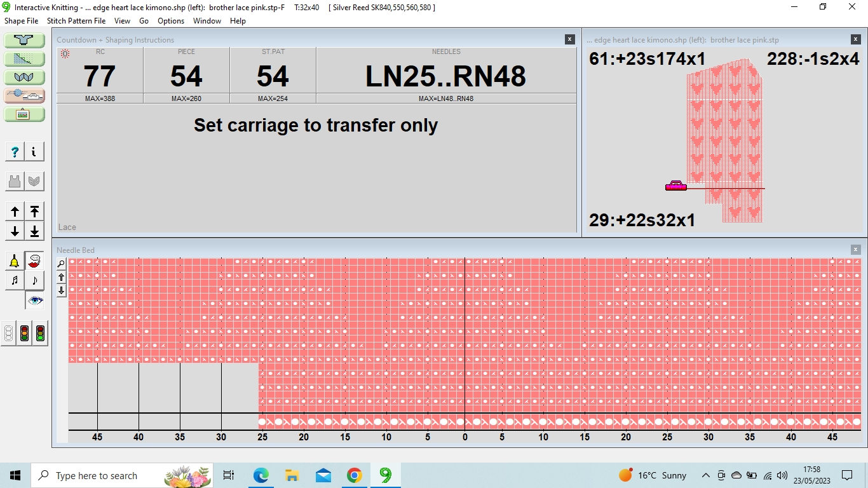Click the pink carriage on garment preview
This screenshot has height=488, width=868.
pyautogui.click(x=675, y=186)
